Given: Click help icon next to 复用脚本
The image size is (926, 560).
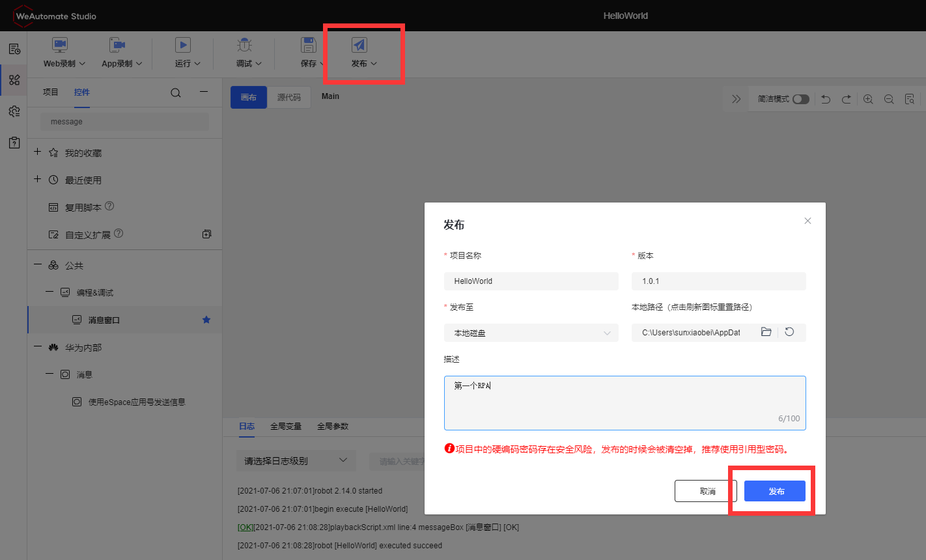Looking at the screenshot, I should pyautogui.click(x=109, y=206).
